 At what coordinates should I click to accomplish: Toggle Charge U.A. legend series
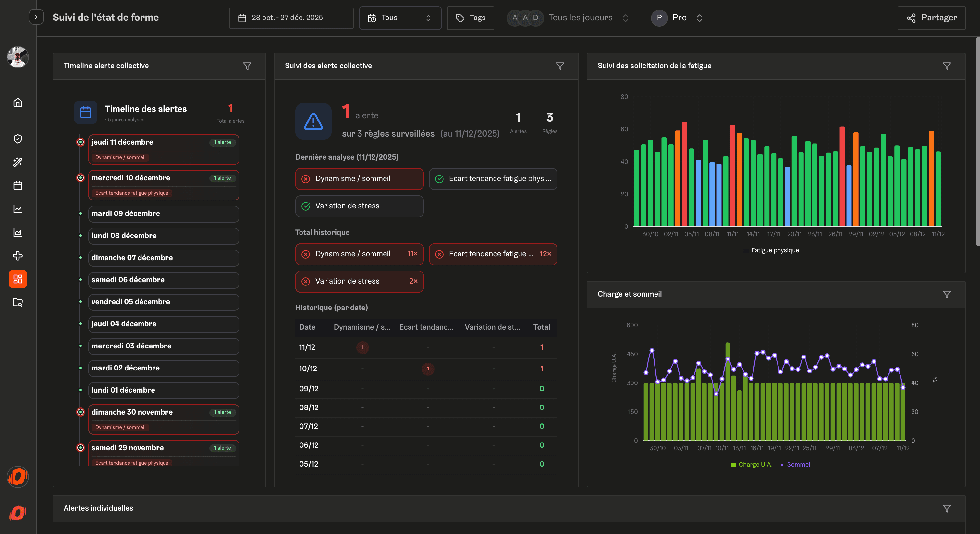tap(752, 464)
